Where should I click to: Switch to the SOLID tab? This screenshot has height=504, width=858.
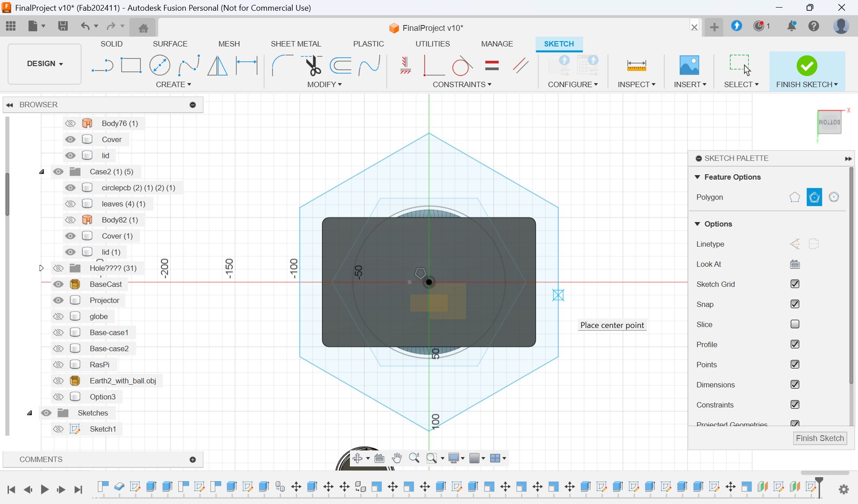coord(111,44)
